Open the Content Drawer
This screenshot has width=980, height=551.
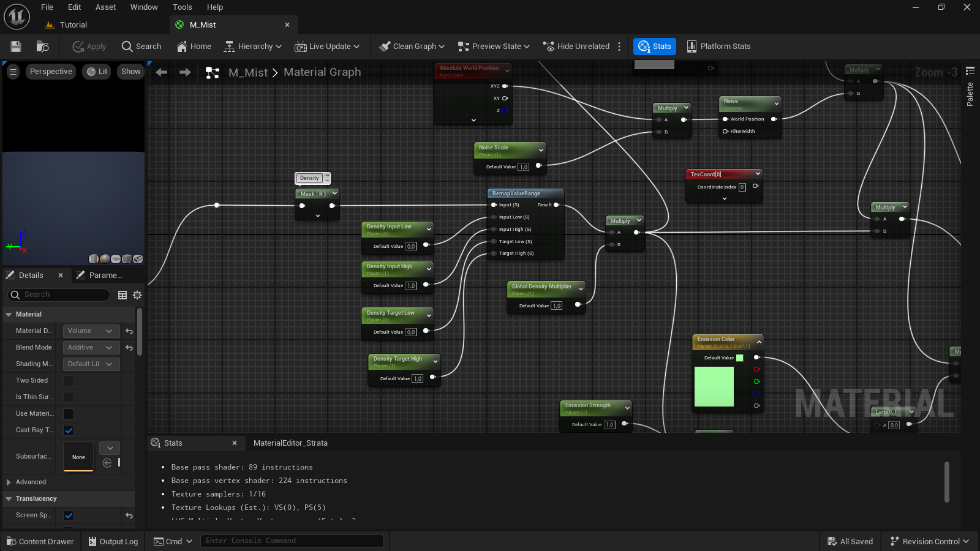pyautogui.click(x=40, y=542)
